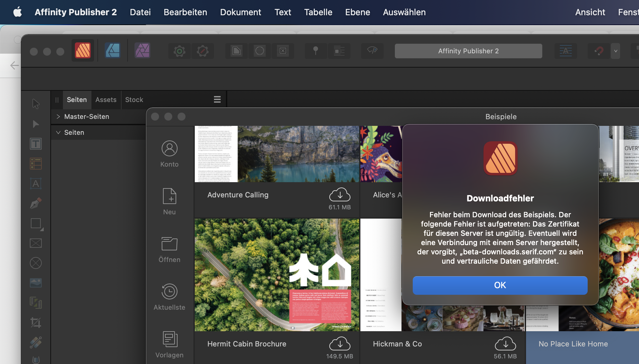
Task: Click the baseline grid text icon in toolbar
Action: 565,51
